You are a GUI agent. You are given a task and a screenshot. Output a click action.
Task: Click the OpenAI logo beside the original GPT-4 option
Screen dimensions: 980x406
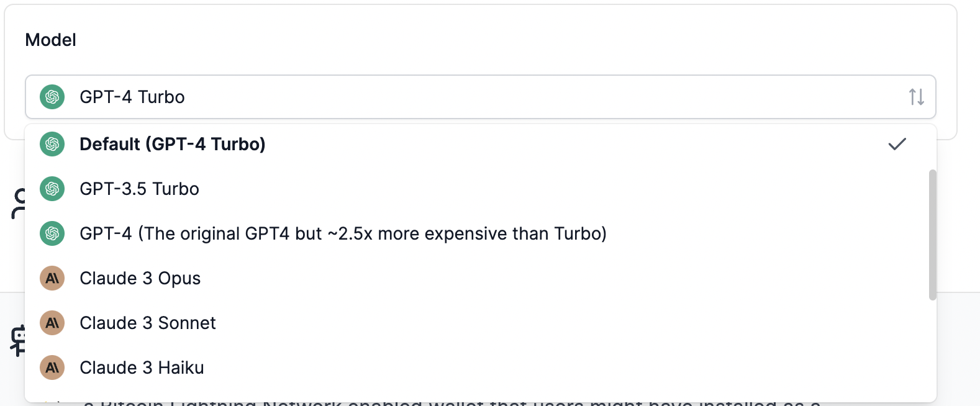52,233
